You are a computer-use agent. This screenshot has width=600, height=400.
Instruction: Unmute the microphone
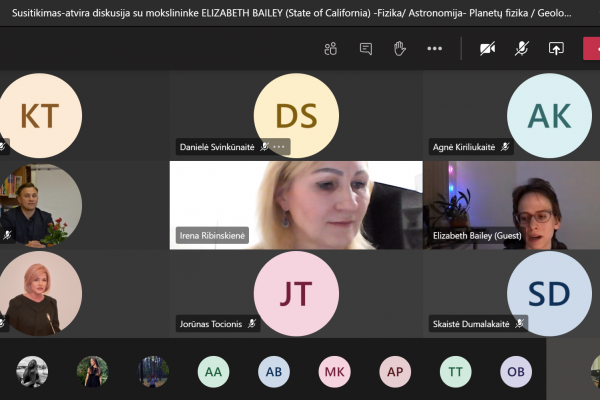(522, 49)
